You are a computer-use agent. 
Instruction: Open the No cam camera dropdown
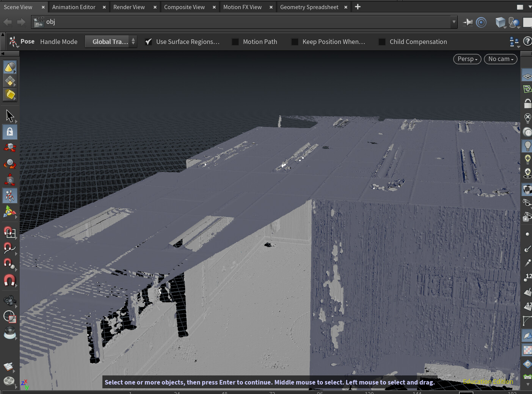tap(500, 59)
